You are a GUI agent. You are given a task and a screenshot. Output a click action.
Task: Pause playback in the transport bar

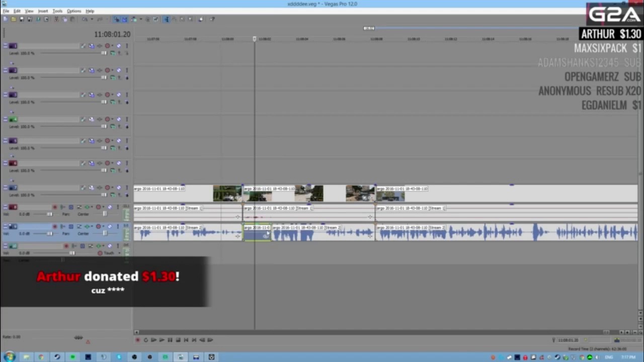[x=170, y=340]
